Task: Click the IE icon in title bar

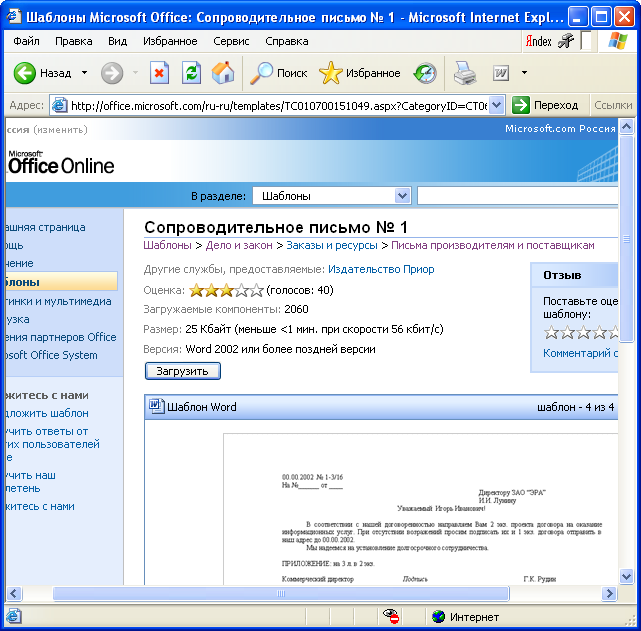Action: click(x=14, y=17)
